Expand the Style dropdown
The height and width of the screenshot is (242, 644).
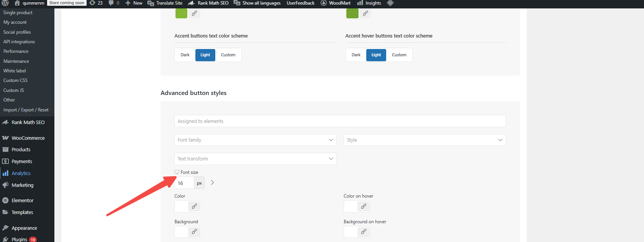coord(424,140)
